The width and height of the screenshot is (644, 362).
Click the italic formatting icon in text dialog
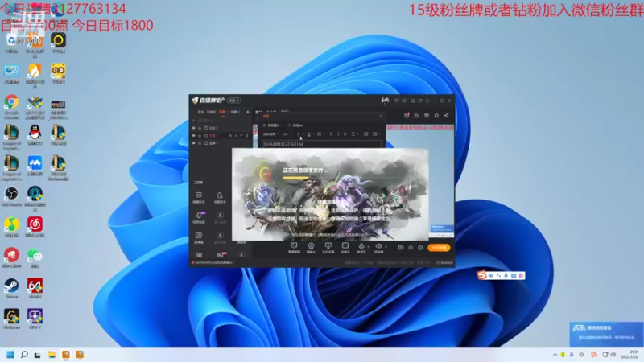click(x=338, y=134)
